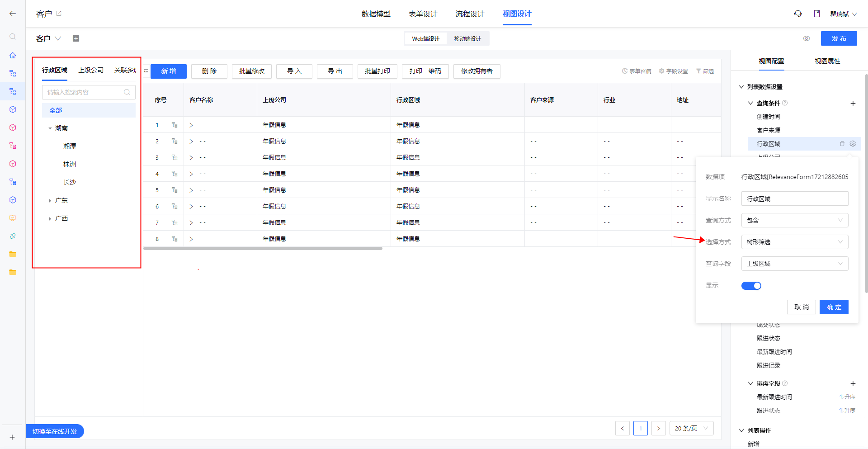Switch to 视图属性 tab

click(827, 61)
